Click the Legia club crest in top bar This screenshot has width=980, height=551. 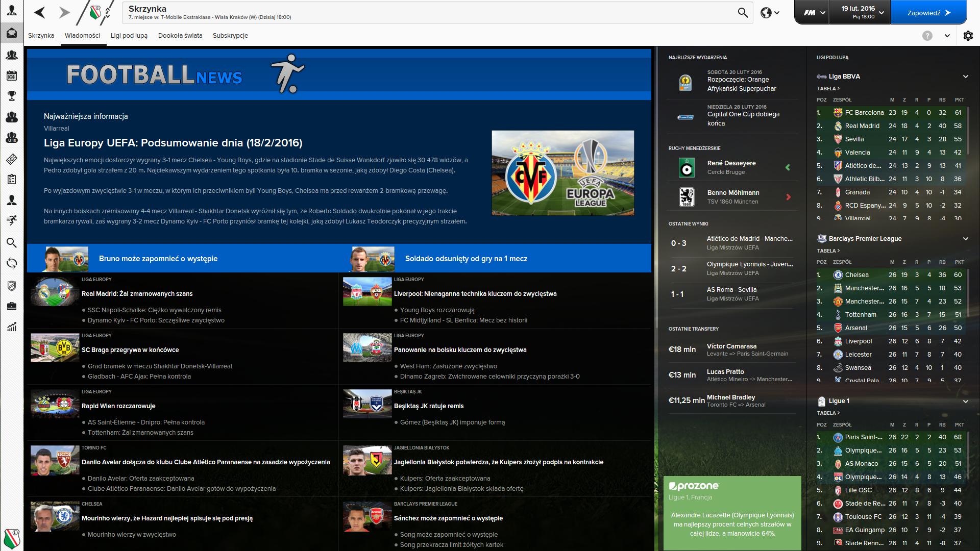95,13
